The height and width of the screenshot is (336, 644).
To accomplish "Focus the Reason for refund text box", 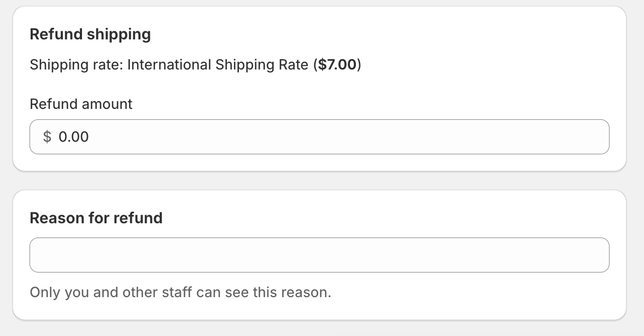I will (319, 255).
